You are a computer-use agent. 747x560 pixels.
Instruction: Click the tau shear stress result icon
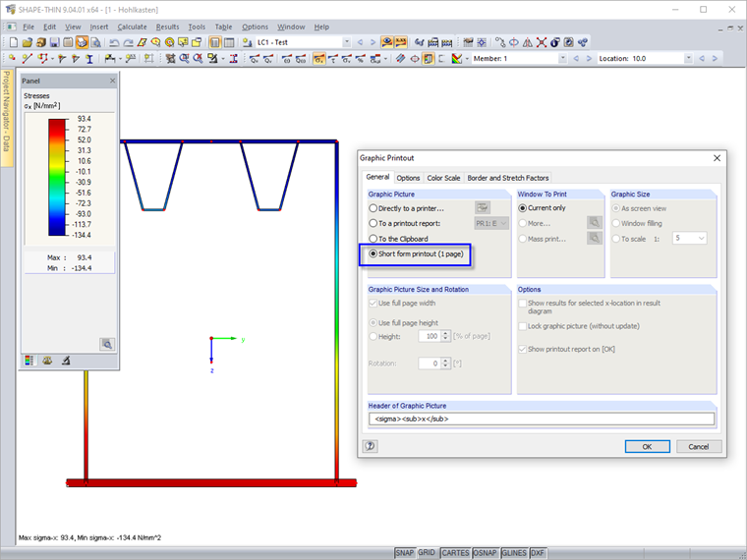pos(333,59)
